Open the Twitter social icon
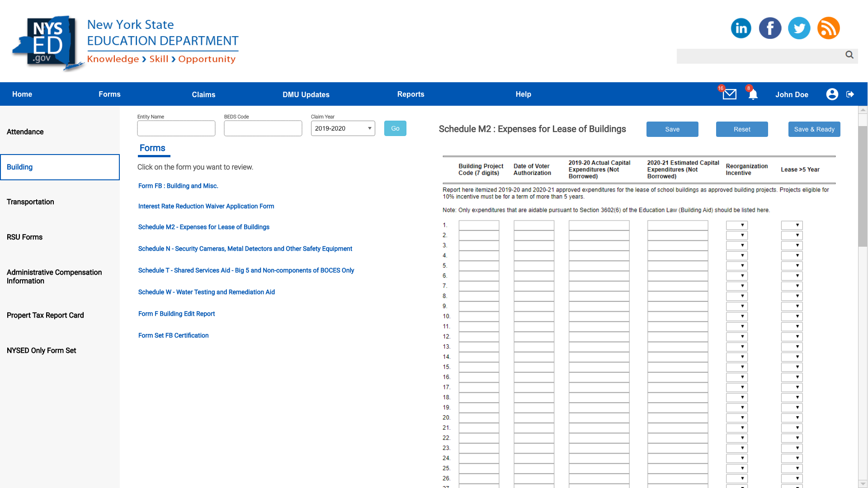 point(799,28)
